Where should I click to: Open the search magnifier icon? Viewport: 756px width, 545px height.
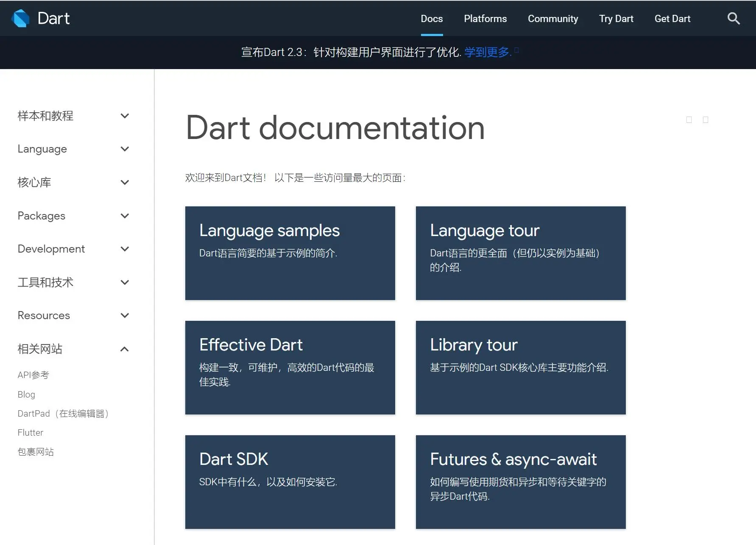[734, 18]
